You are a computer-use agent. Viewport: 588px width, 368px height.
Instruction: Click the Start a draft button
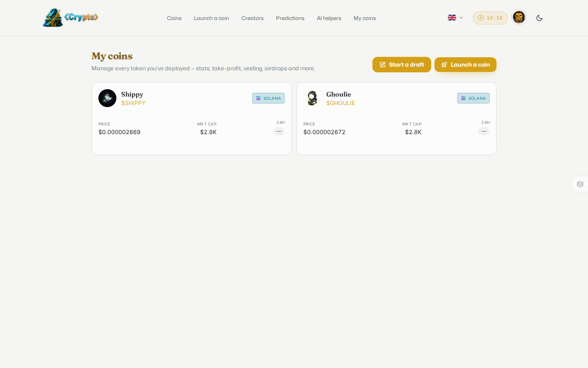pyautogui.click(x=402, y=65)
